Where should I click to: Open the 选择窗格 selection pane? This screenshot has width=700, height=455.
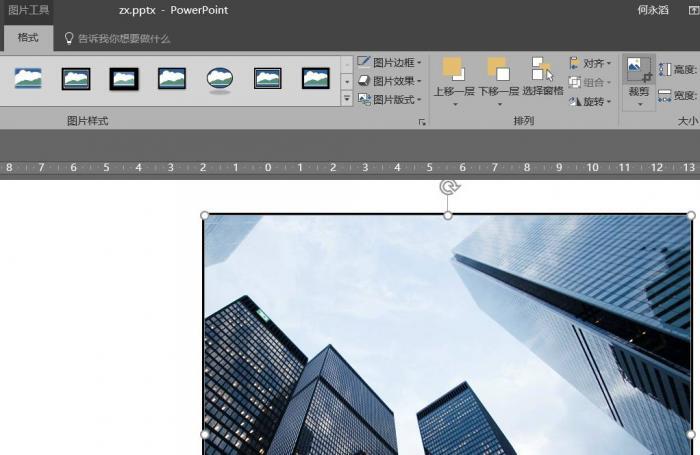[543, 77]
